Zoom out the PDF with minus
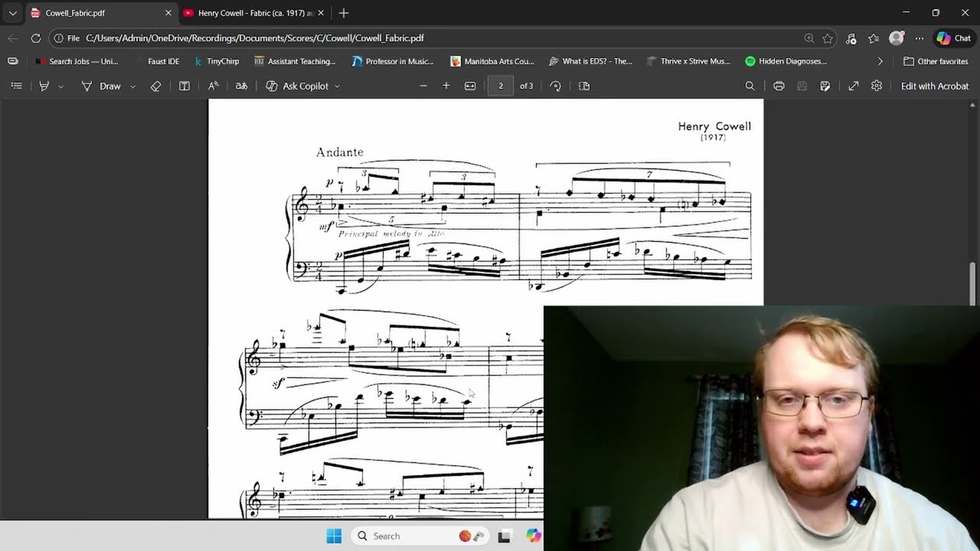This screenshot has width=980, height=551. [x=423, y=86]
